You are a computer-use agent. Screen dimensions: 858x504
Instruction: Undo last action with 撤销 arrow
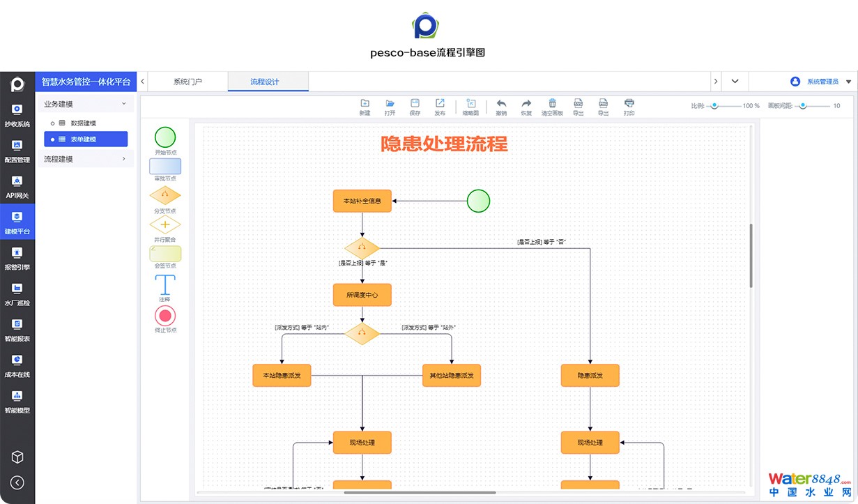pos(501,106)
